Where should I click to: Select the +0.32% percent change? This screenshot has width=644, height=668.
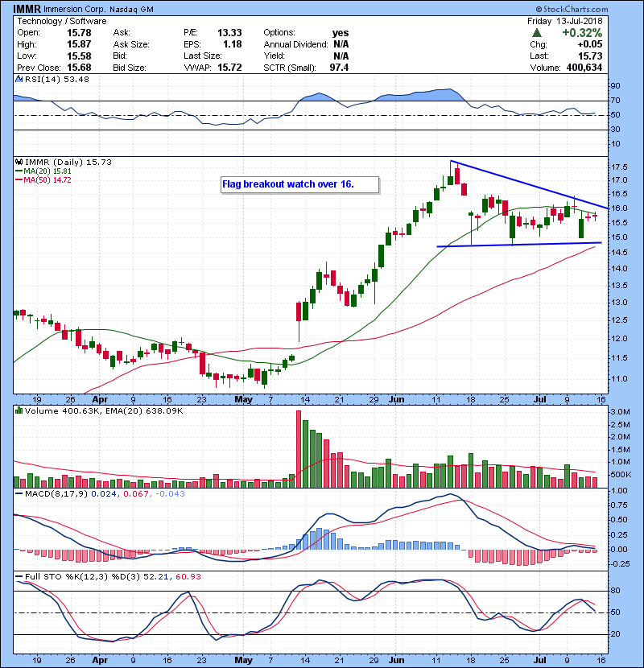coord(582,33)
